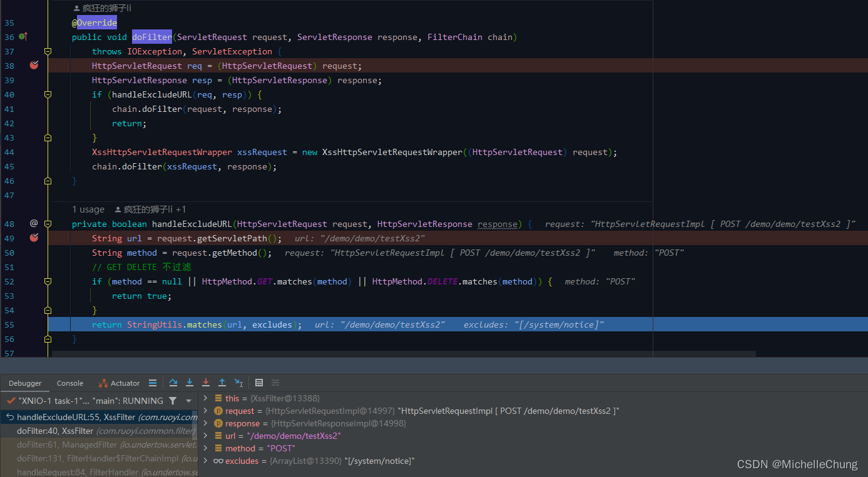Click the fold end marker on line 46

click(48, 181)
